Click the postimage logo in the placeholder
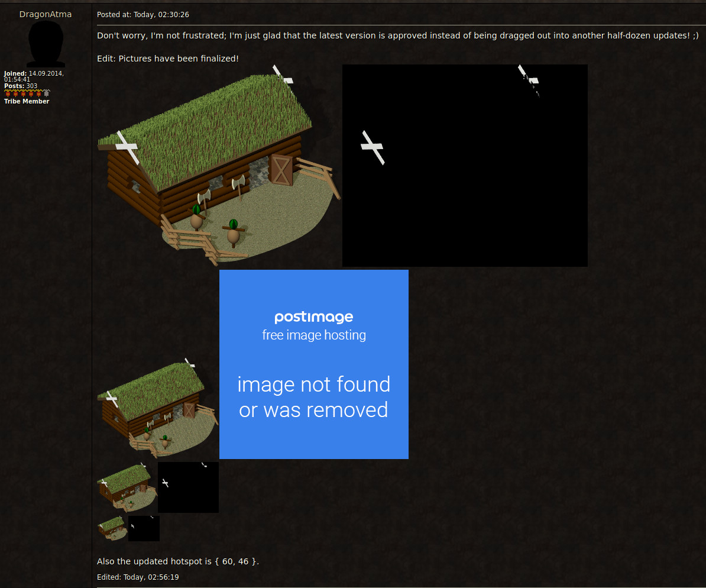The height and width of the screenshot is (588, 706). click(313, 317)
